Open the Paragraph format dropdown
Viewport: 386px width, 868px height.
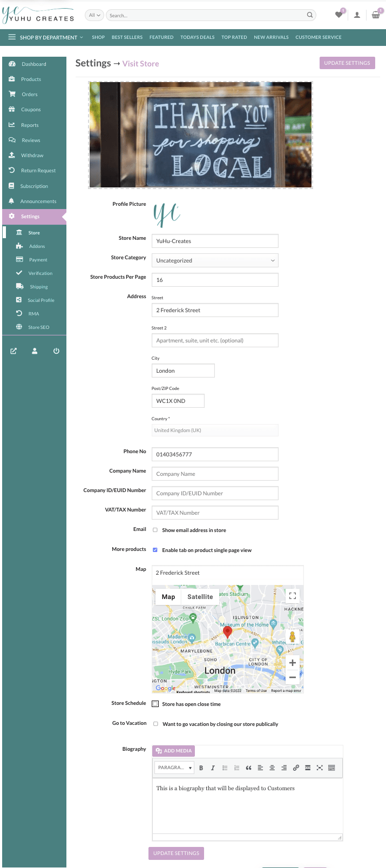click(174, 768)
